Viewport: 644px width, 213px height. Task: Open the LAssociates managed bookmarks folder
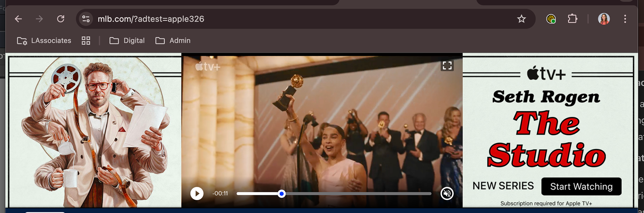click(x=44, y=41)
